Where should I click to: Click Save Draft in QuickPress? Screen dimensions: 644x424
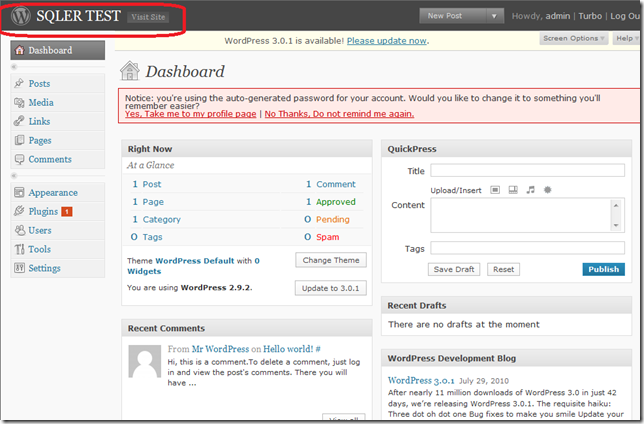coord(454,269)
